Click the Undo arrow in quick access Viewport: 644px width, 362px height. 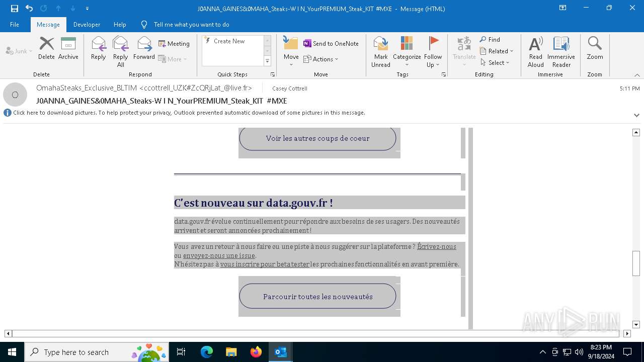[x=29, y=8]
